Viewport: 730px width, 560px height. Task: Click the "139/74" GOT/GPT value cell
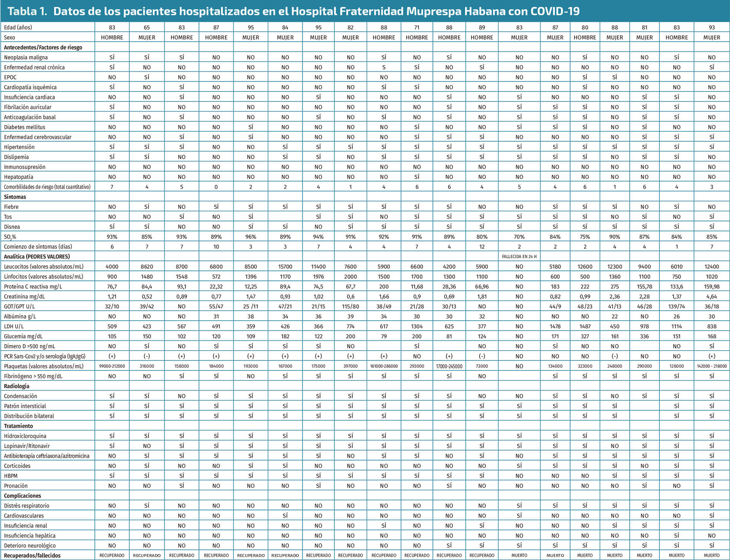[x=676, y=306]
